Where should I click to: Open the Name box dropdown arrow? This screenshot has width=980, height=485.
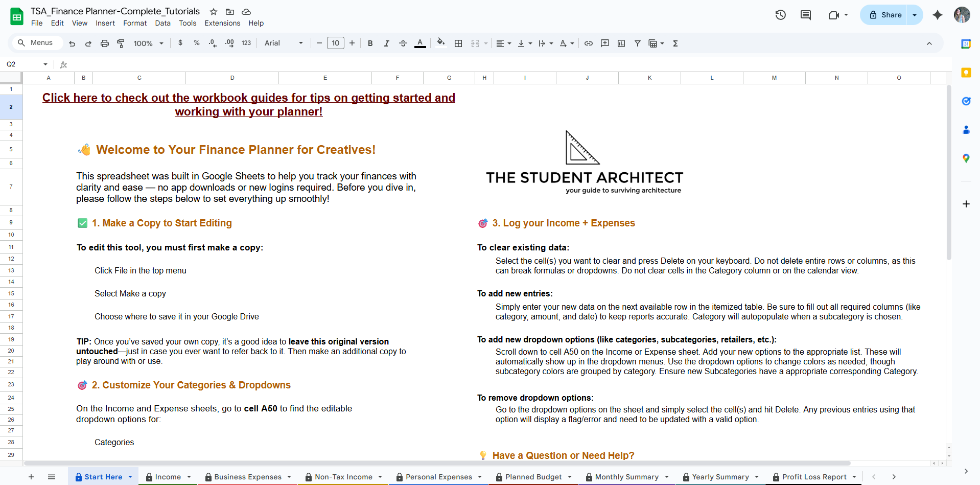(45, 64)
